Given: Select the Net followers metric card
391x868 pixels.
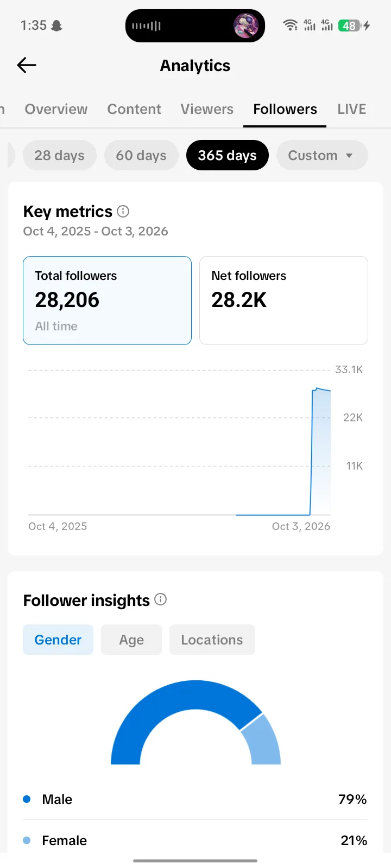Looking at the screenshot, I should click(x=283, y=301).
